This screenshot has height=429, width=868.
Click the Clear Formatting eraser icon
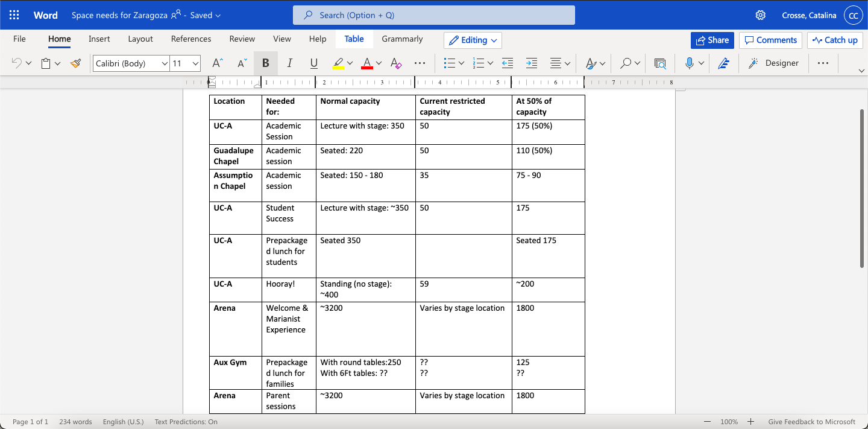pyautogui.click(x=396, y=63)
